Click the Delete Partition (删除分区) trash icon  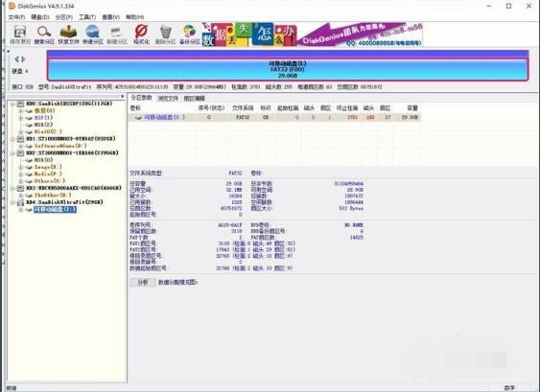[166, 35]
